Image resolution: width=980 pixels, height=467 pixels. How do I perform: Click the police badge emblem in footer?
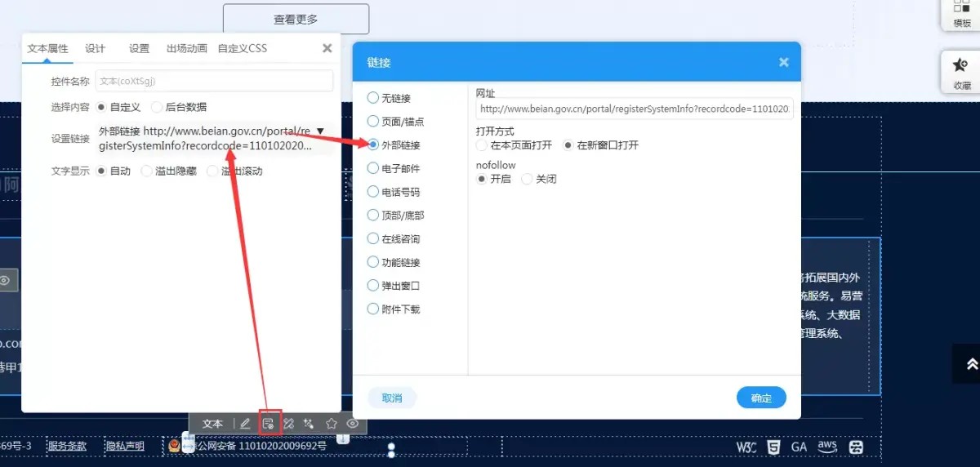pos(175,446)
